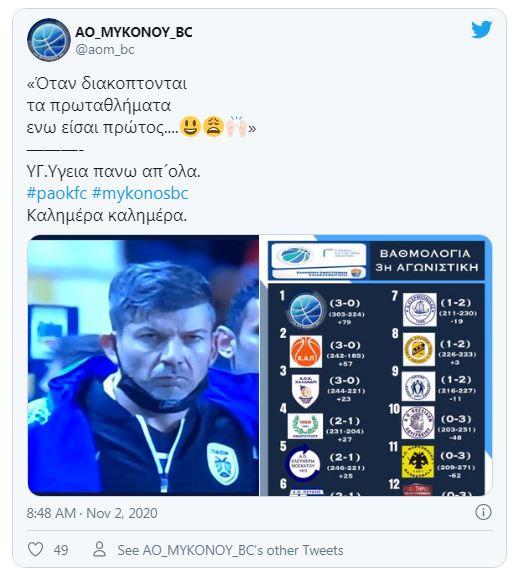See AO_MYKONOY_BC's other Tweets

click(230, 550)
